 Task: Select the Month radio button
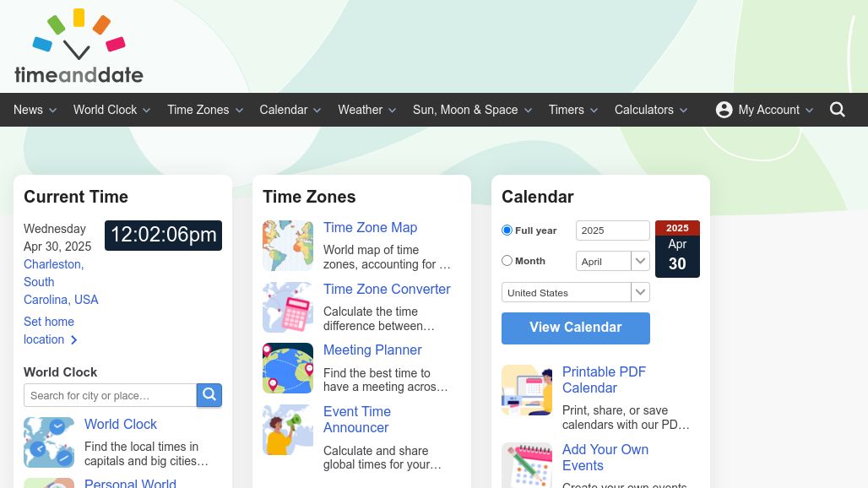click(507, 261)
